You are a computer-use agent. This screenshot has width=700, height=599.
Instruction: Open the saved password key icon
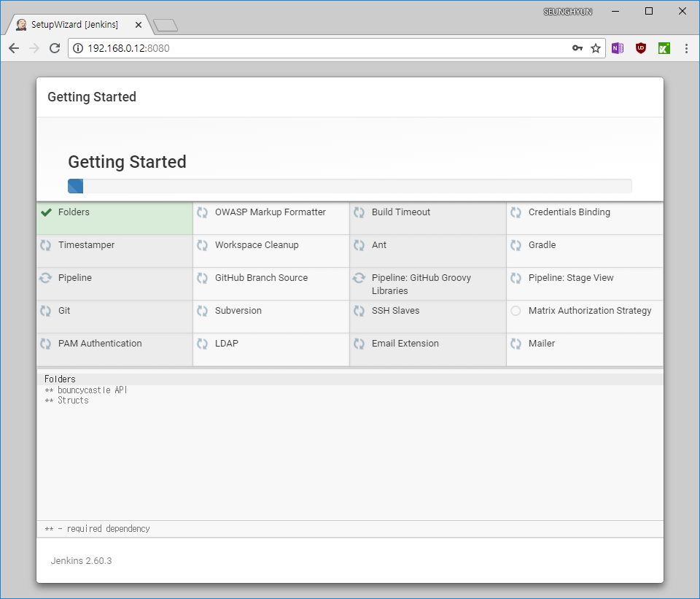click(577, 48)
